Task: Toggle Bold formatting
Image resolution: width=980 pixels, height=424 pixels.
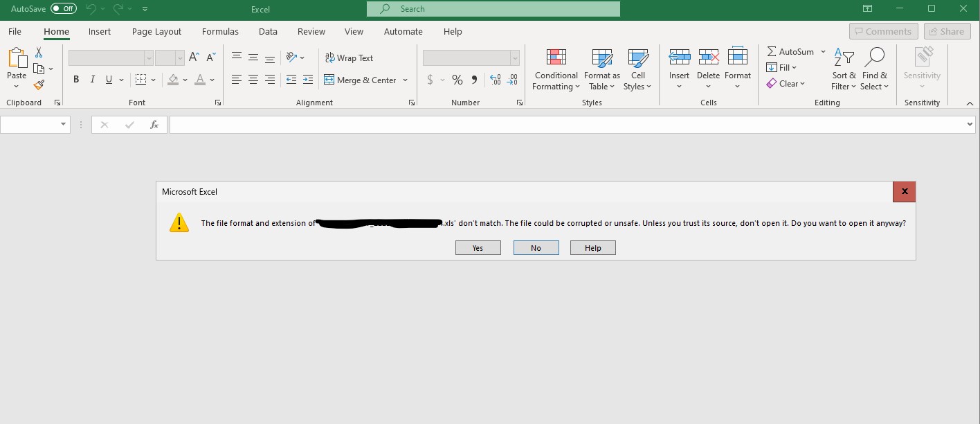Action: [76, 80]
